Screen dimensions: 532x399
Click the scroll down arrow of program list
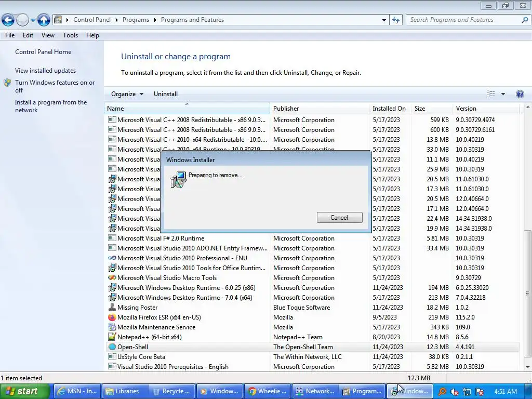(528, 367)
